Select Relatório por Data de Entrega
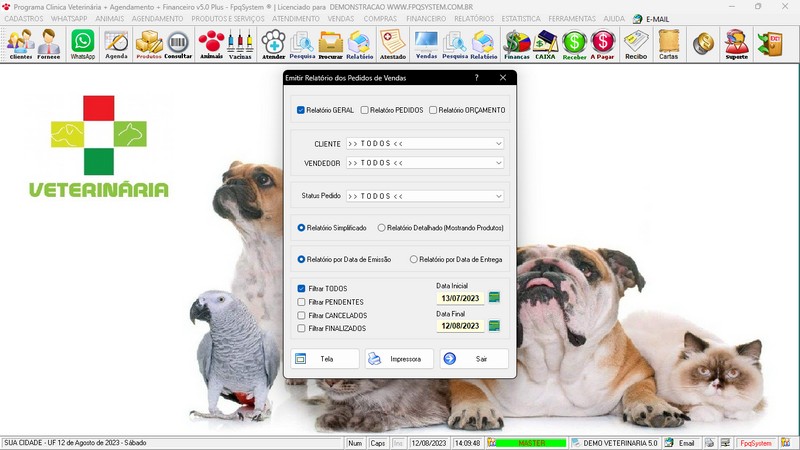 pos(413,260)
